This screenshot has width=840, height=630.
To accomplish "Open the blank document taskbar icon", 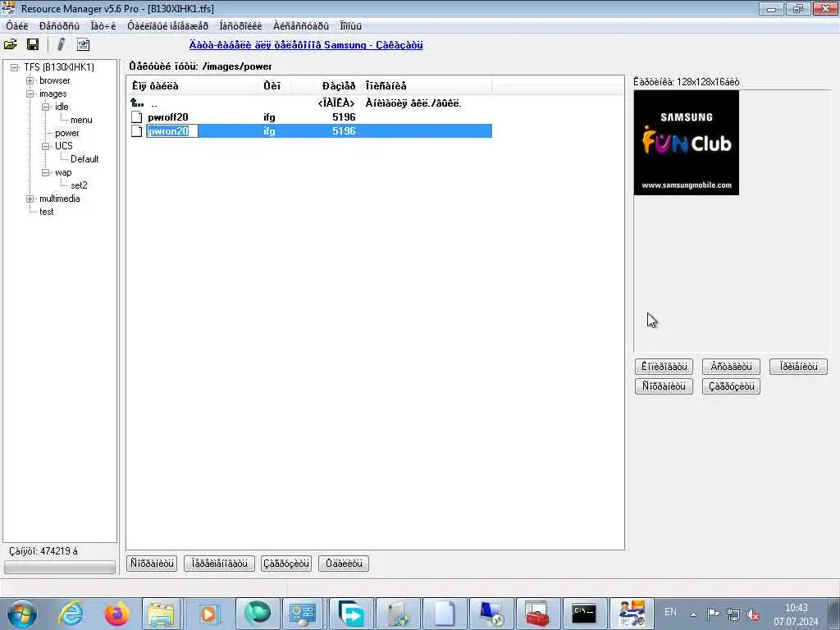I will 444,614.
